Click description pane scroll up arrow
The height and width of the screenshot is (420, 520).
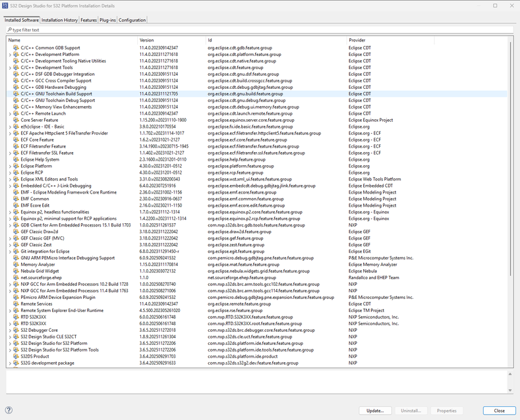[x=510, y=374]
